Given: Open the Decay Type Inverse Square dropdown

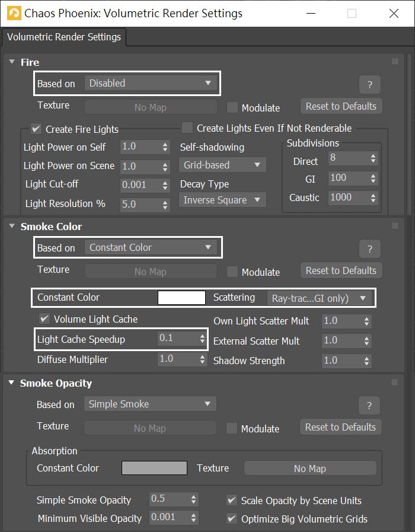Looking at the screenshot, I should click(x=222, y=200).
